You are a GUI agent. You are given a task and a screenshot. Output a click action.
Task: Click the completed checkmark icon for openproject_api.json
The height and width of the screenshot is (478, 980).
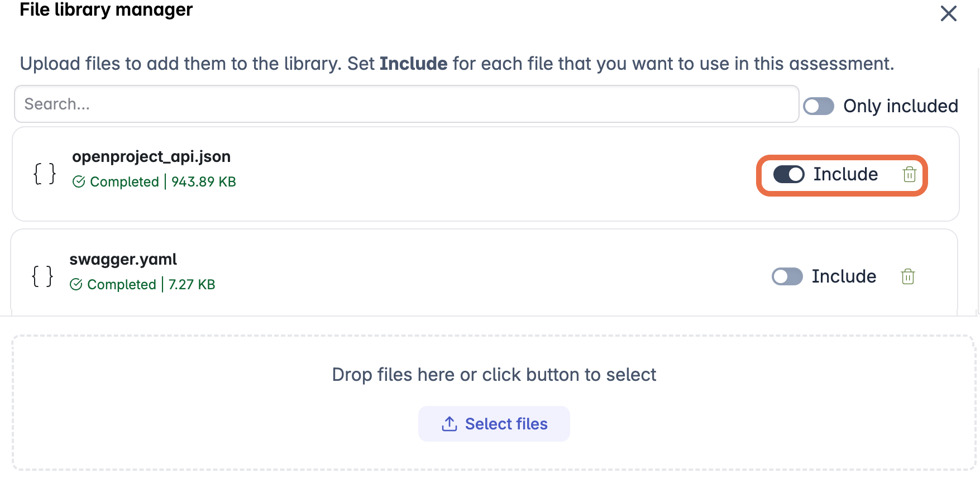pyautogui.click(x=78, y=181)
